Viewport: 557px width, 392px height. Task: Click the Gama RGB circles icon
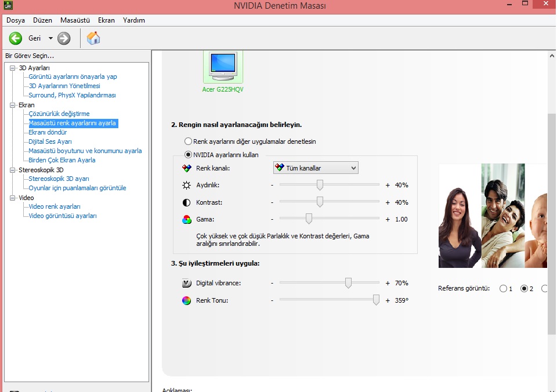point(186,219)
